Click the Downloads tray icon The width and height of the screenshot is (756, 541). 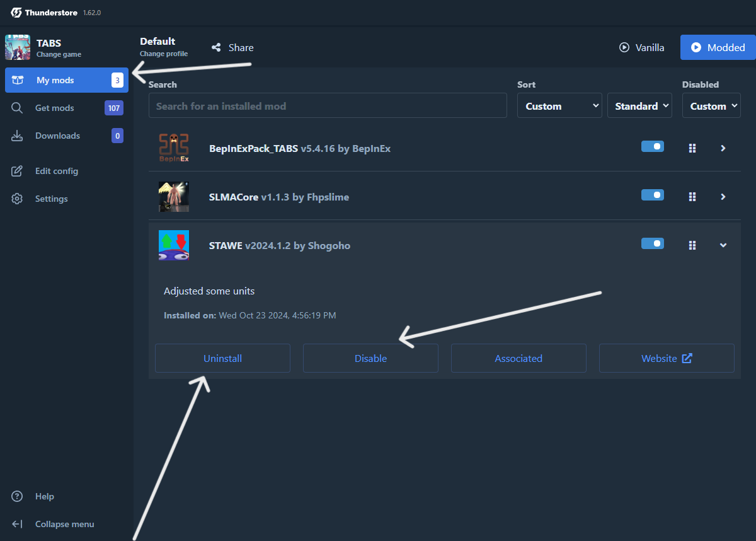[18, 136]
